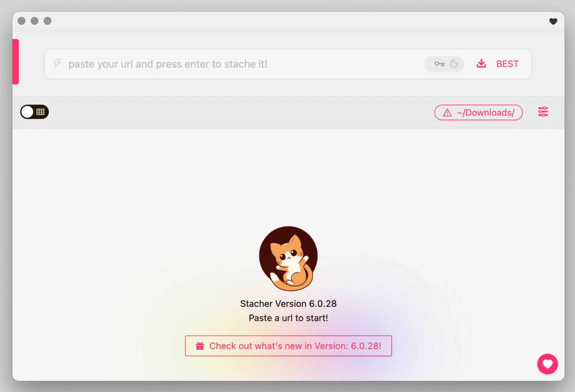Open settings via the sliders icon

543,112
